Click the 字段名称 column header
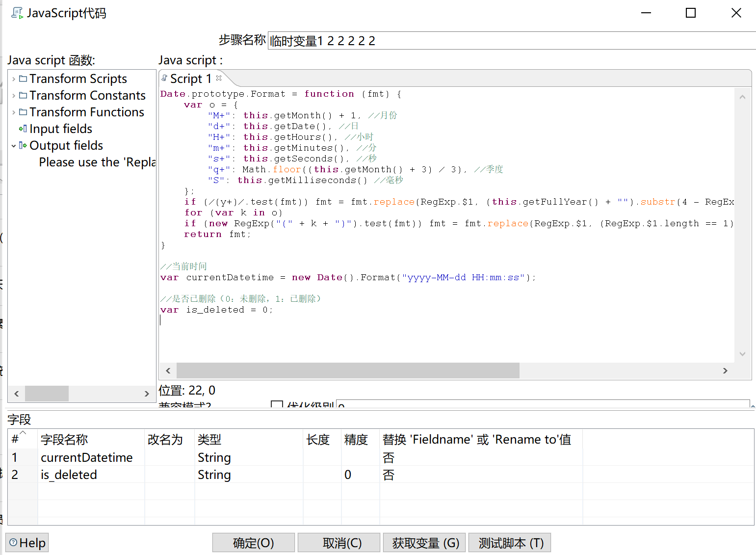 (91, 439)
